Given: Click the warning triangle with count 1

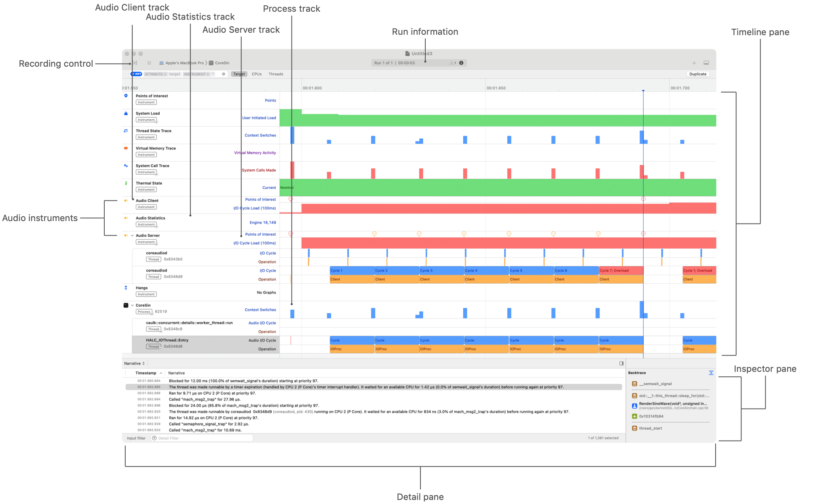Looking at the screenshot, I should (x=453, y=63).
